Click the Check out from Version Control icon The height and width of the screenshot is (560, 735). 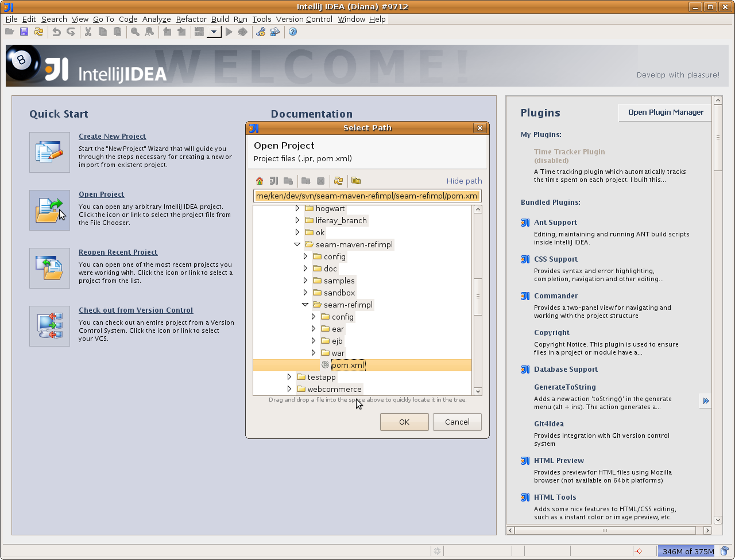[49, 326]
